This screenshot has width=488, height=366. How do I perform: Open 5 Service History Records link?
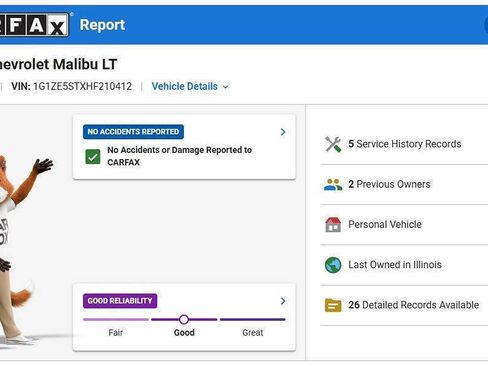(x=405, y=144)
